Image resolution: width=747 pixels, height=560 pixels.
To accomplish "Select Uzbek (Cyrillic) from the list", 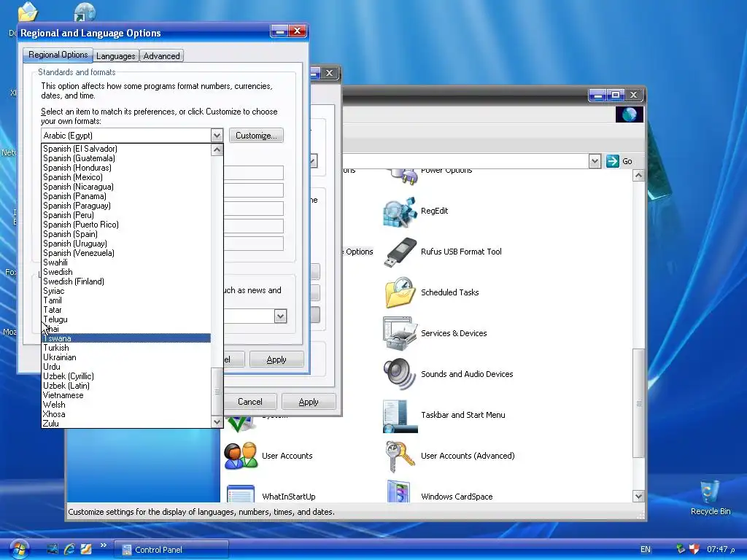I will [x=126, y=376].
